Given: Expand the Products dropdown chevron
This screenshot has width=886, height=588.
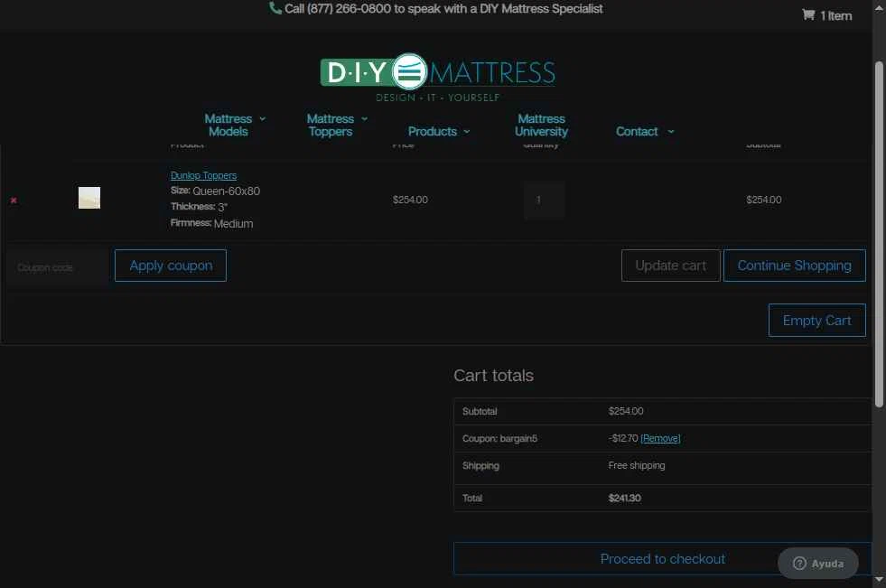Looking at the screenshot, I should coord(467,132).
